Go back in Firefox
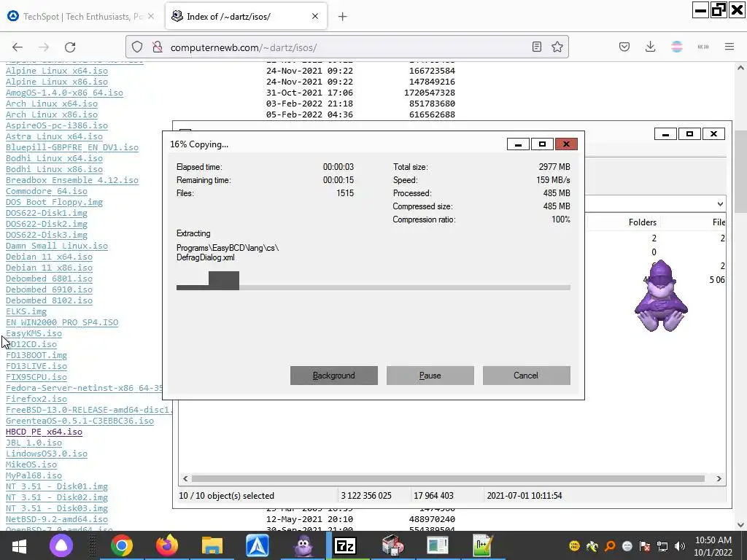 click(x=18, y=47)
